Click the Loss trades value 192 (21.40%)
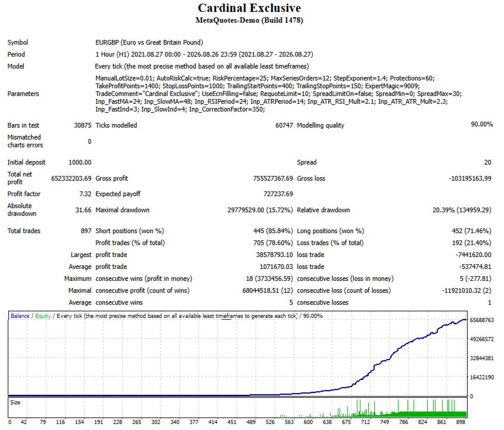Screen dimensions: 504x430 472,243
